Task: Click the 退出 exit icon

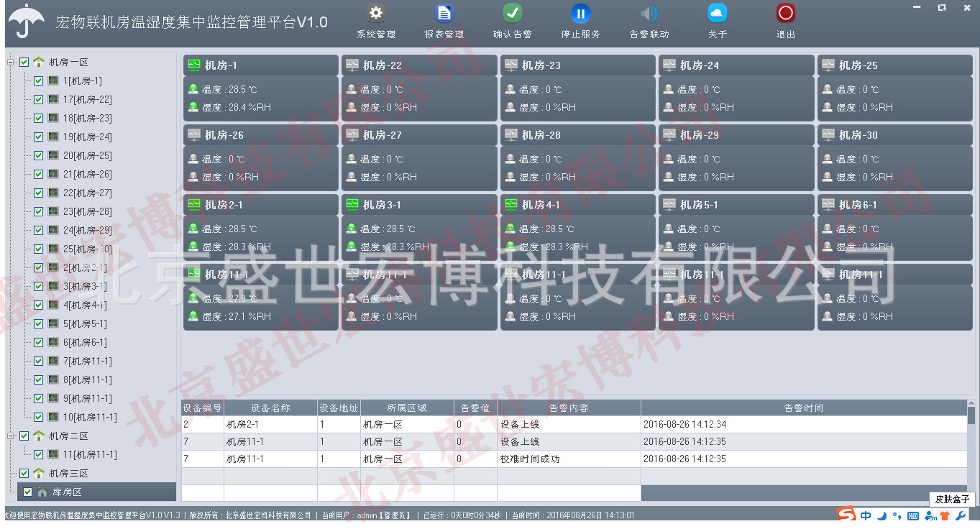Action: click(785, 12)
